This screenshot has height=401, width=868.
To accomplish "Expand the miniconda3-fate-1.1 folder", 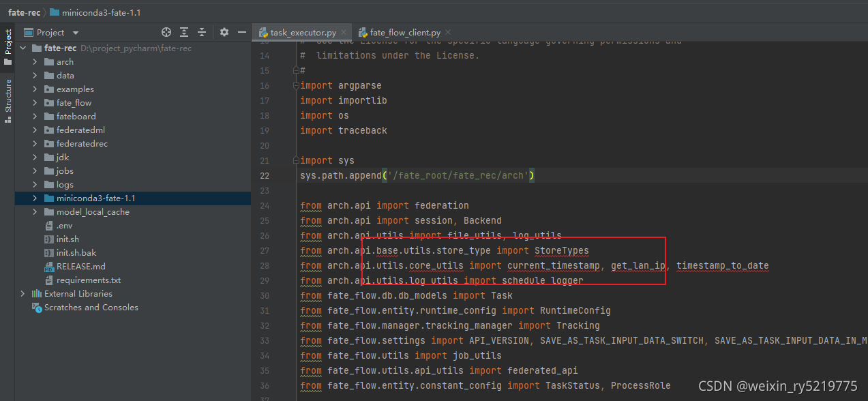I will tap(35, 198).
